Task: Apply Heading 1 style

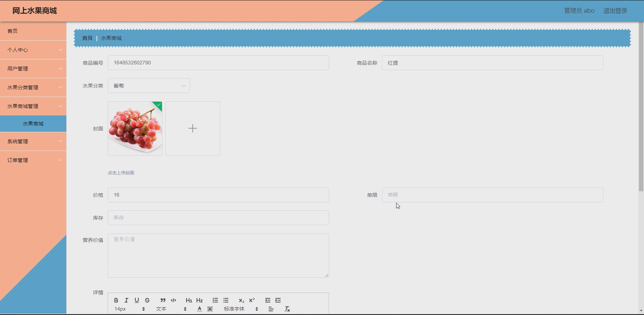Action: [189, 300]
